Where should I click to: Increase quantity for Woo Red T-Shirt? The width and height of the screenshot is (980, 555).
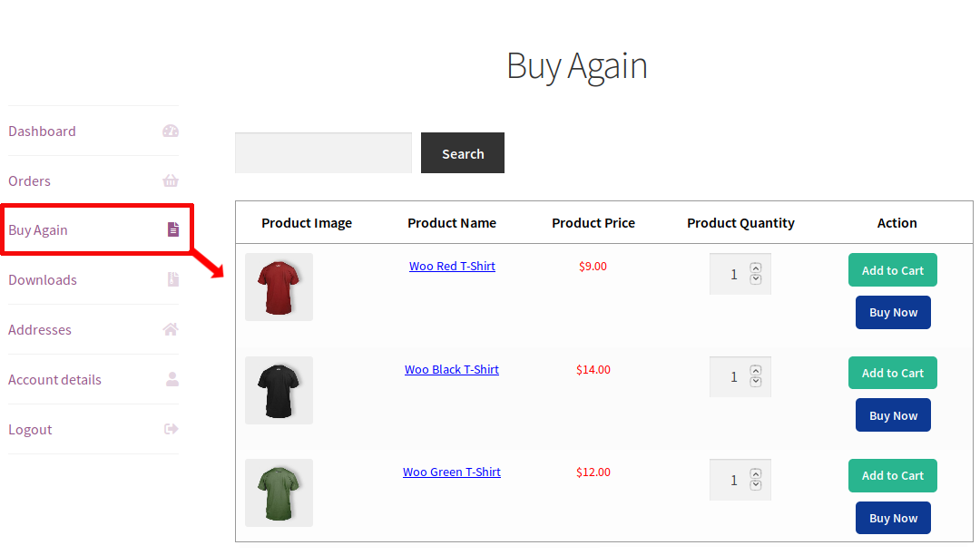click(754, 267)
